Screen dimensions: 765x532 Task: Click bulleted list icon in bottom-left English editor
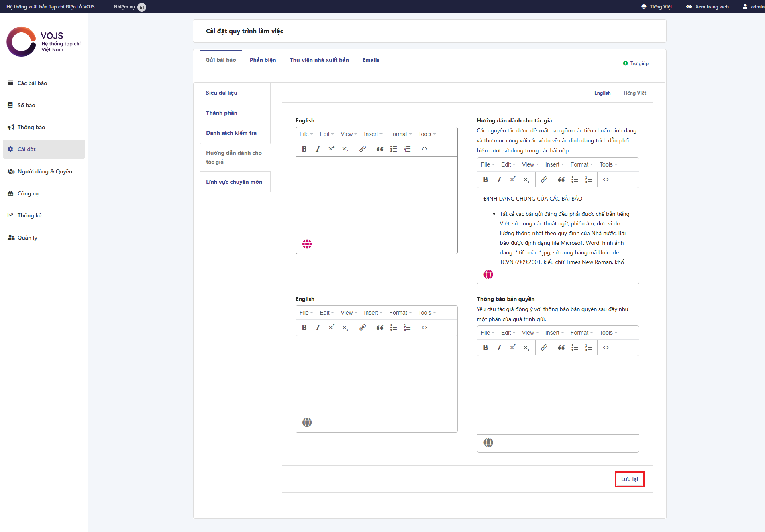394,327
